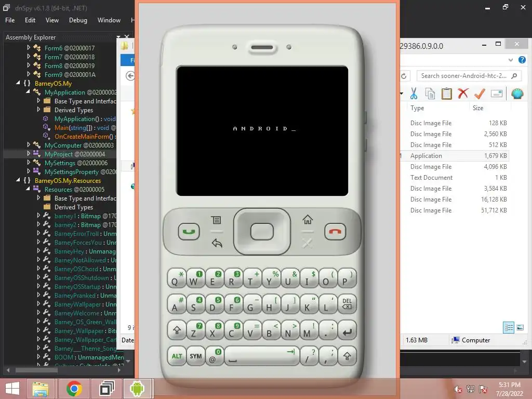Tap the DEL key on emulator keyboard

click(347, 303)
